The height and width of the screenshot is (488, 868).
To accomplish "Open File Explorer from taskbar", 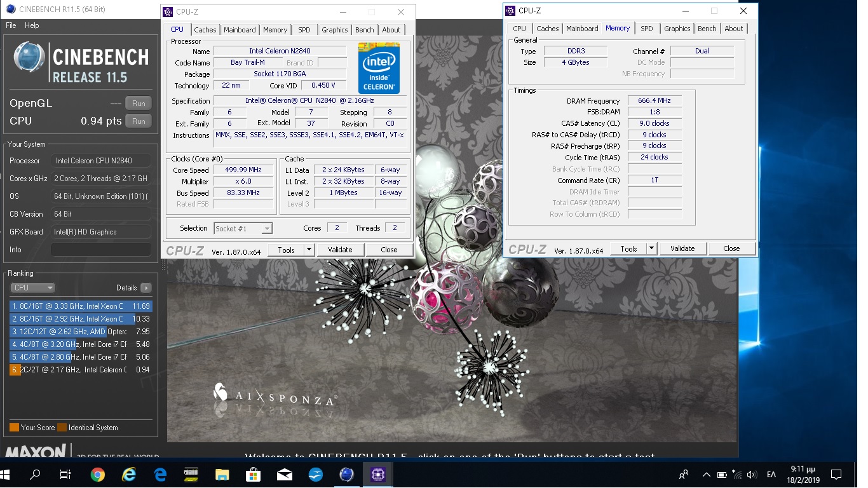I will click(222, 474).
